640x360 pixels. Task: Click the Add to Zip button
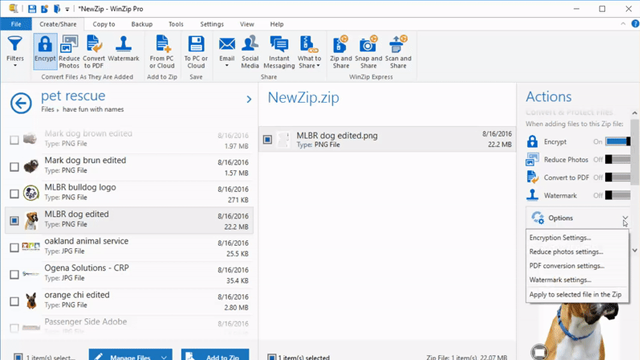215,355
